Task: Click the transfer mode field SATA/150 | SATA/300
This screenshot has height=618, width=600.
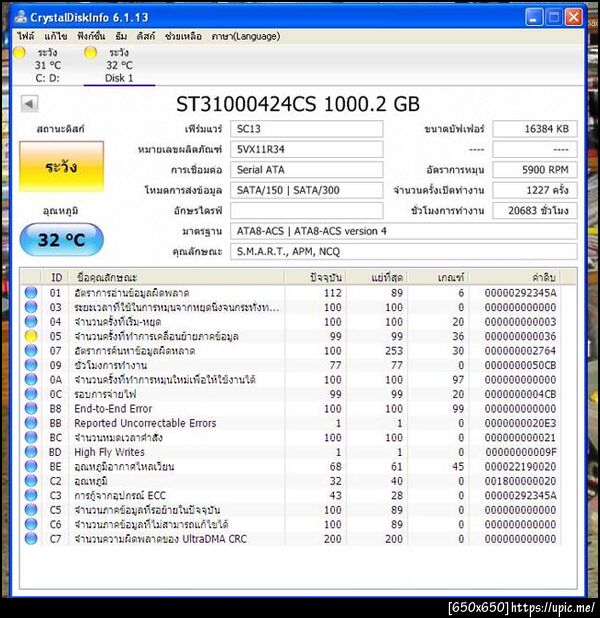Action: click(306, 190)
